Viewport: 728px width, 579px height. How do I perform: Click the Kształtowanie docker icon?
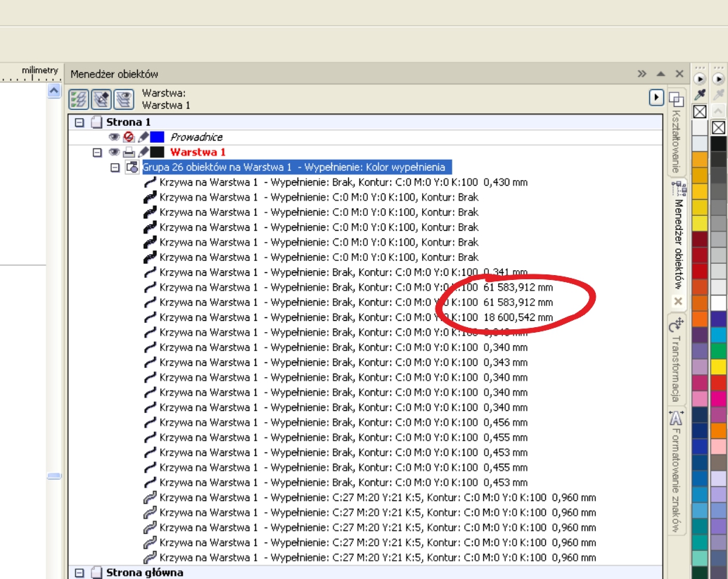coord(675,98)
